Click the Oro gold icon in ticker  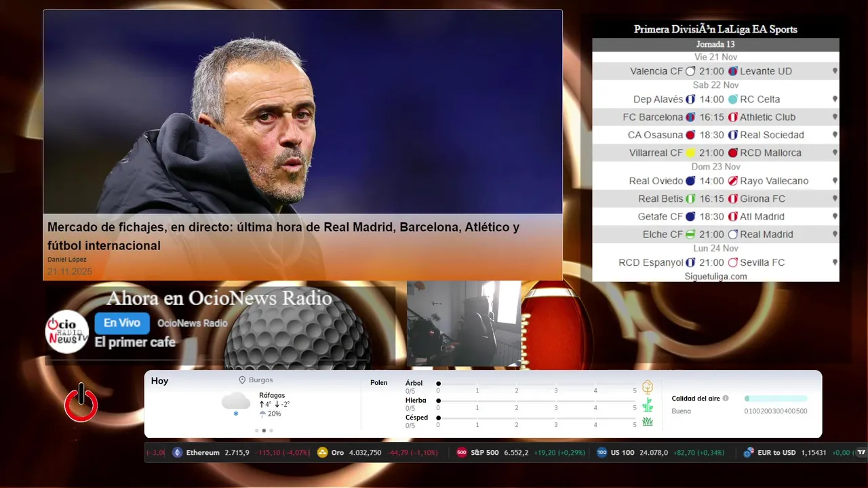coord(323,453)
